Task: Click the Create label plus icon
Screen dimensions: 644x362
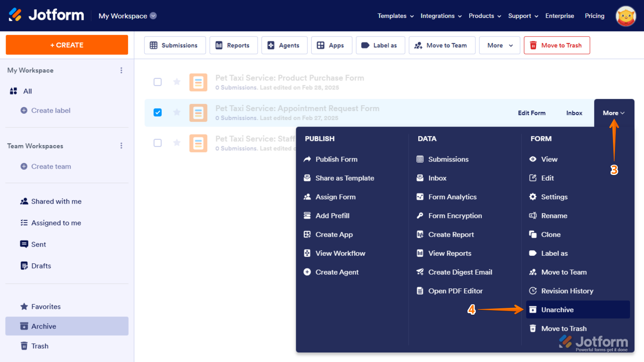Action: [x=24, y=111]
